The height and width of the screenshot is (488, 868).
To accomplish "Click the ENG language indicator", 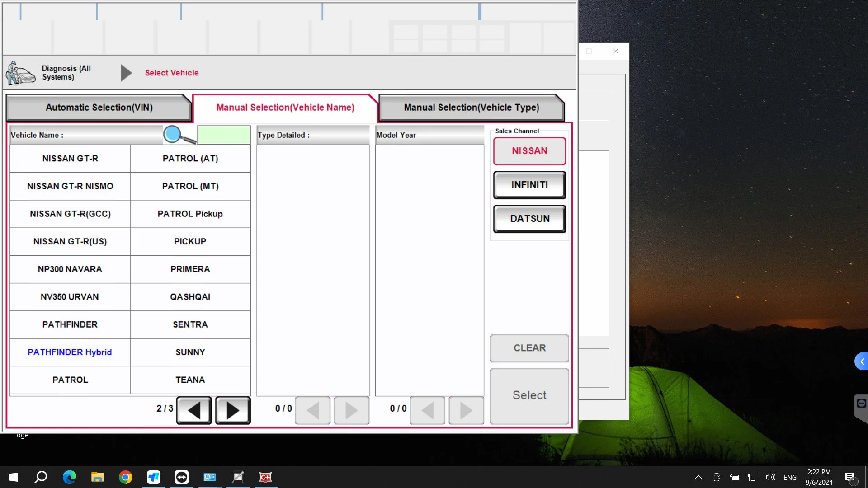I will (x=790, y=477).
